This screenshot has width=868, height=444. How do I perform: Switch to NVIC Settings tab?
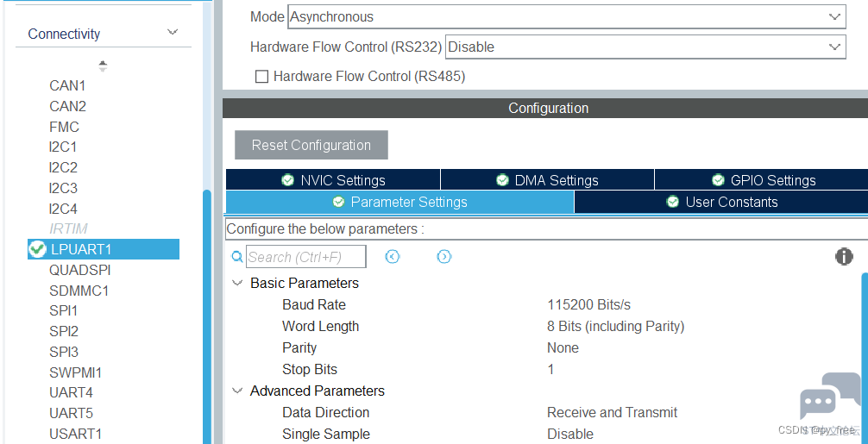[x=333, y=179]
